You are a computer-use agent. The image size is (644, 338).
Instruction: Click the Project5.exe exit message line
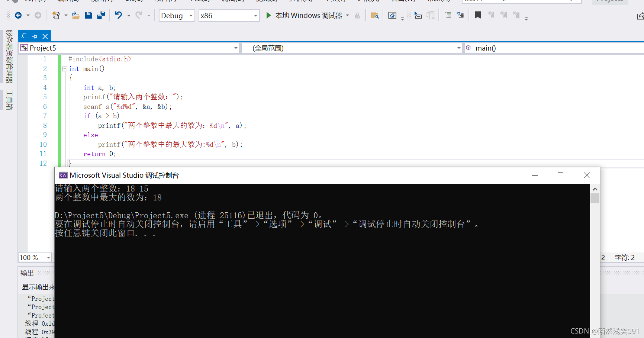tap(189, 215)
